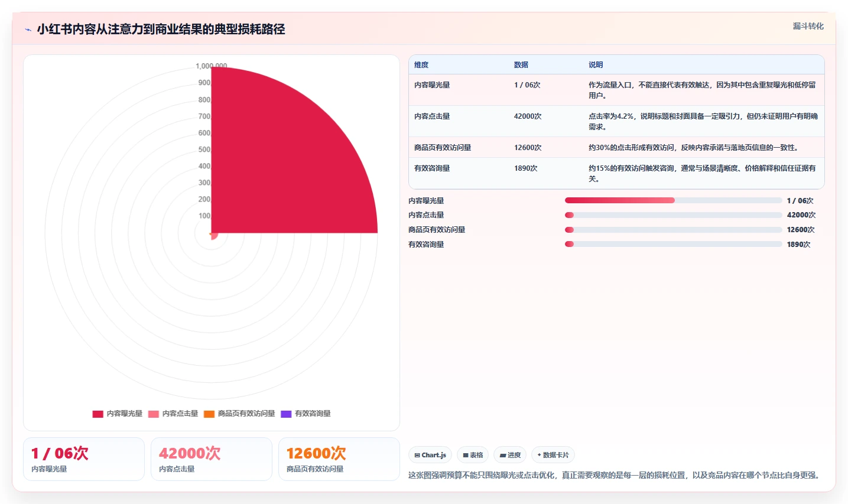Click the title 小红书内容从注意力到商业结果的典型损耗路径
The width and height of the screenshot is (848, 504).
(x=161, y=29)
